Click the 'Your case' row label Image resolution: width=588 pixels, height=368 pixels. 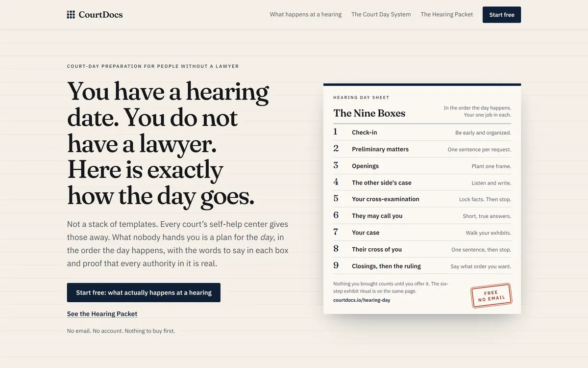[366, 233]
